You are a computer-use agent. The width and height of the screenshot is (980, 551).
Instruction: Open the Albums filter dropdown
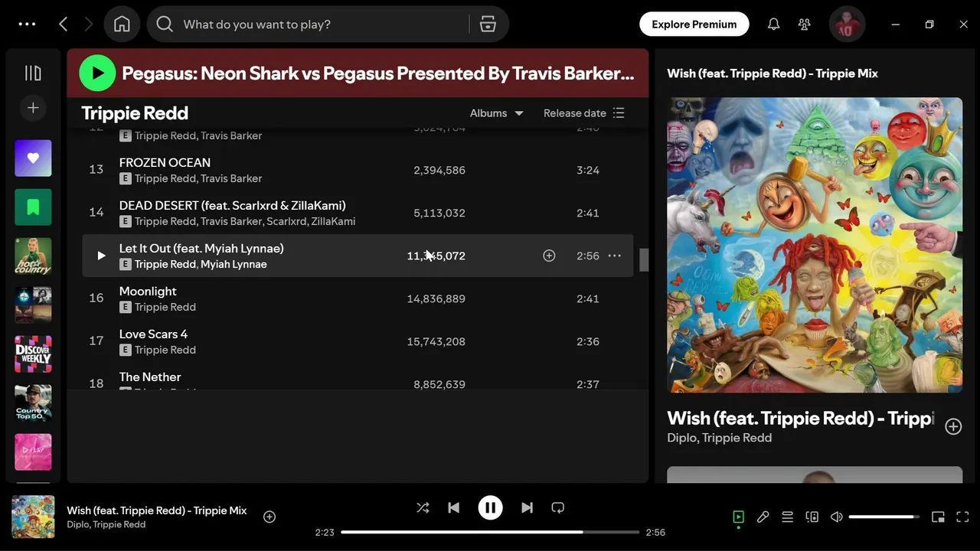tap(496, 113)
